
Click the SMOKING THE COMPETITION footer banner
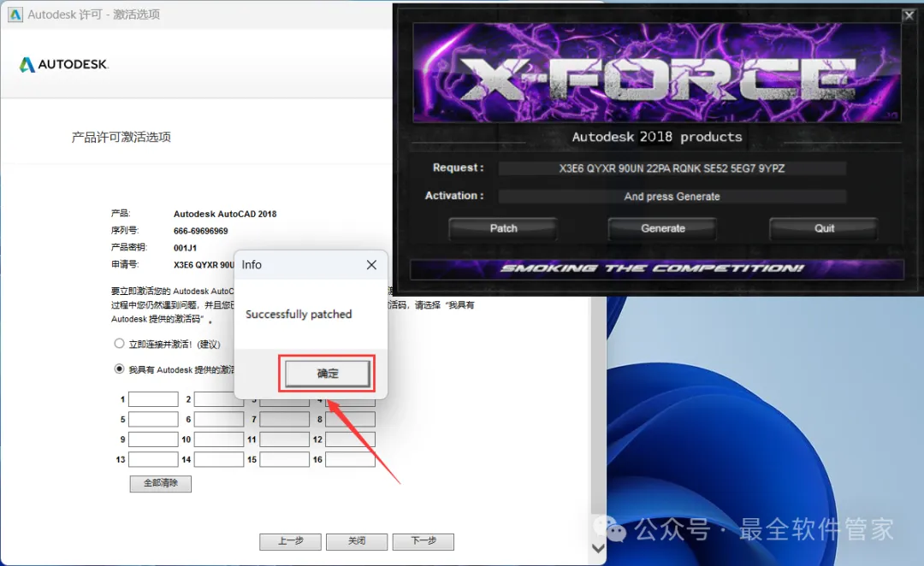pos(656,269)
